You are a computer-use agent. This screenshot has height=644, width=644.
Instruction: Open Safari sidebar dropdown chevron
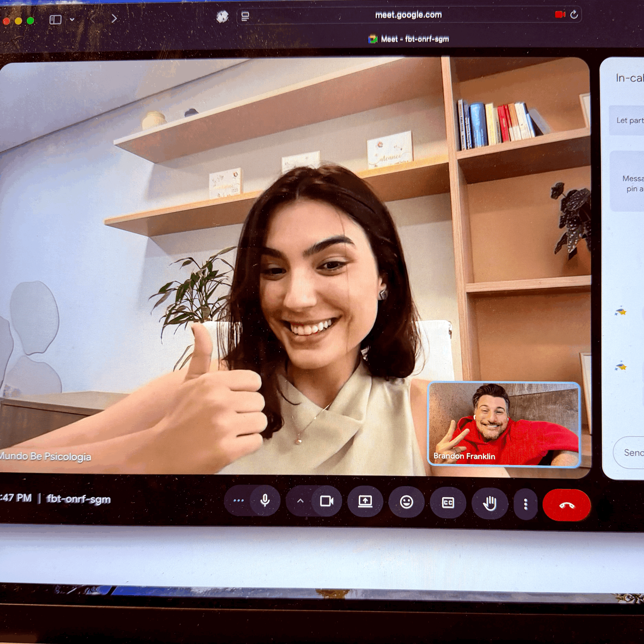pos(72,20)
